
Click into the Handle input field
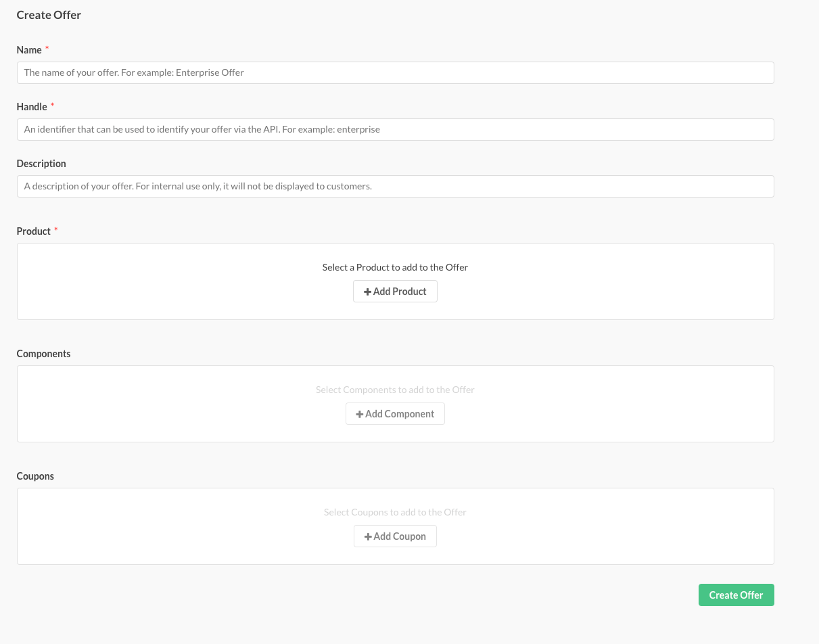395,130
